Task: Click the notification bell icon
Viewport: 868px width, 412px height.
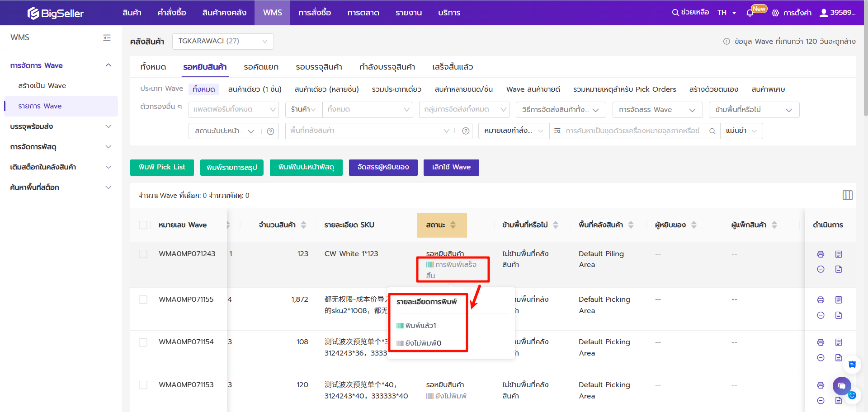Action: (x=750, y=13)
